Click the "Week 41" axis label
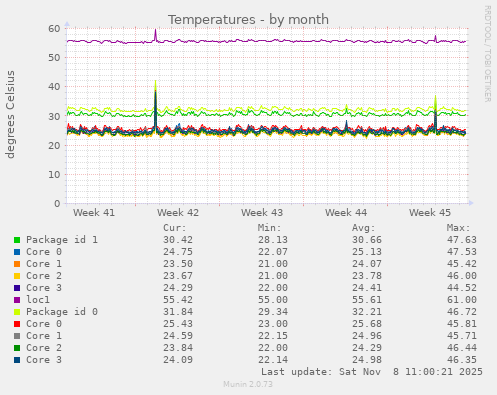The image size is (497, 395). point(94,213)
